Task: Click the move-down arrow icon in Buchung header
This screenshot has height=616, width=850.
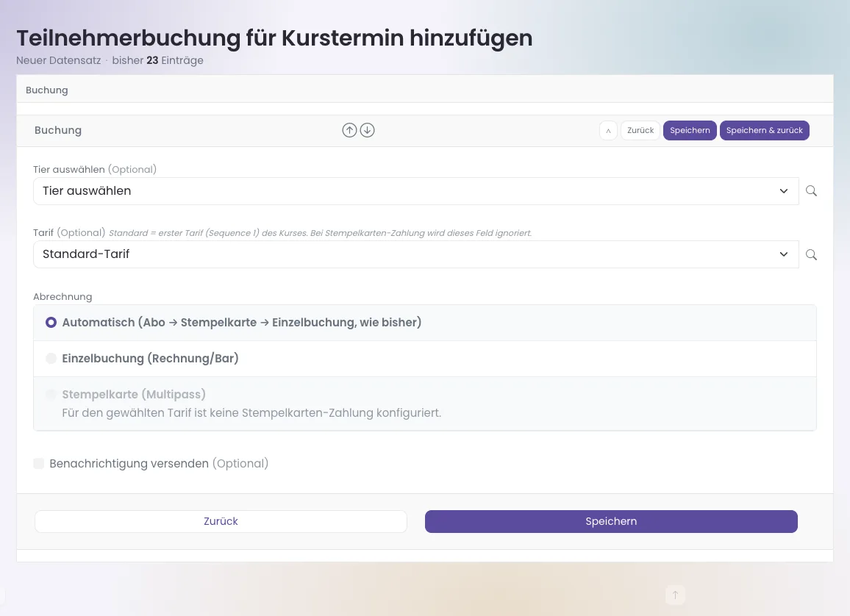Action: point(368,130)
